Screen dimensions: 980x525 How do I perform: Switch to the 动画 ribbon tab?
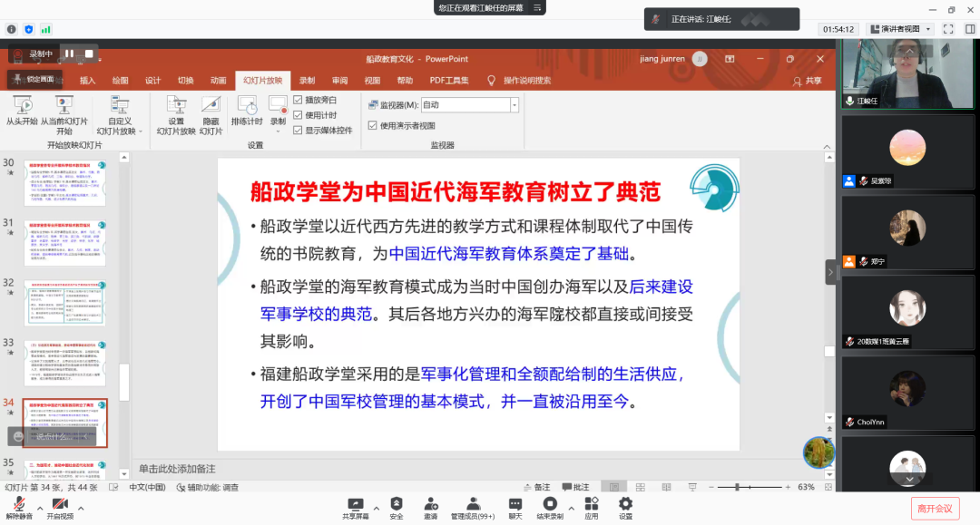tap(218, 80)
